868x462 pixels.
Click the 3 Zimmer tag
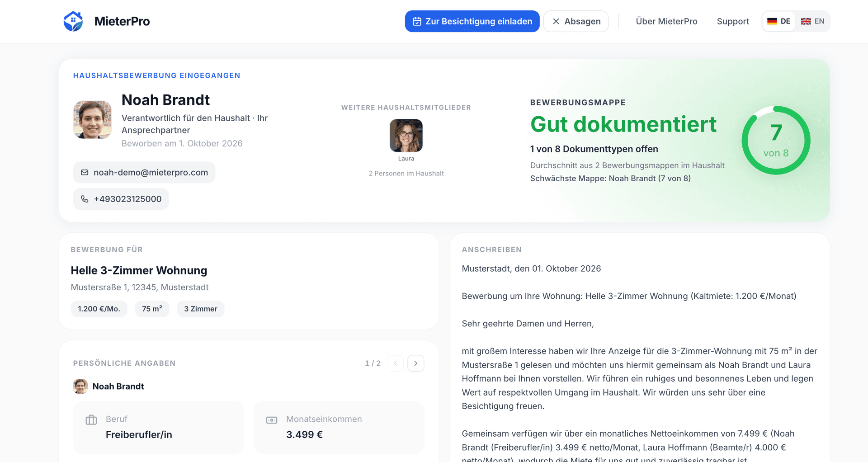pos(201,309)
